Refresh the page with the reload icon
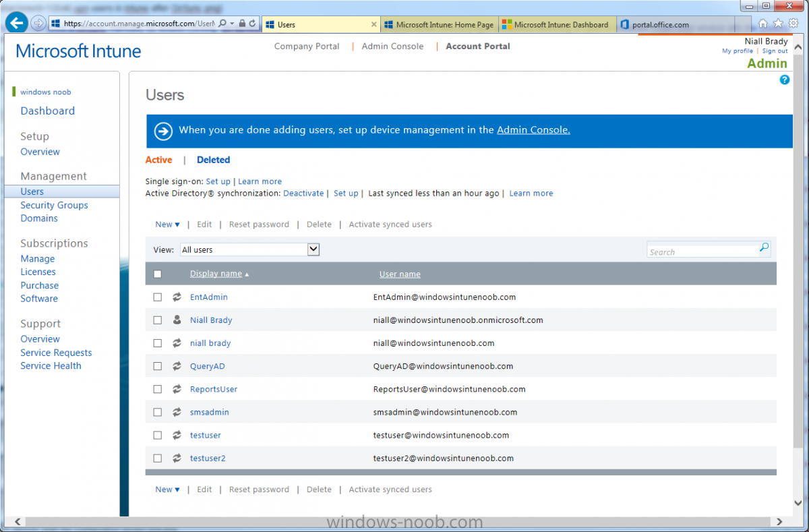Image resolution: width=809 pixels, height=532 pixels. tap(252, 24)
